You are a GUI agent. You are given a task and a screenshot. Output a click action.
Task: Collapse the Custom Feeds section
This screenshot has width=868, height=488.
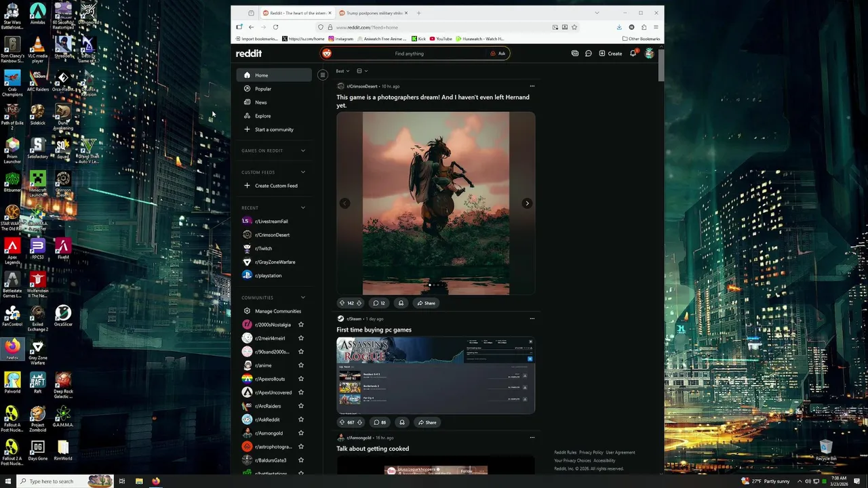click(x=302, y=172)
